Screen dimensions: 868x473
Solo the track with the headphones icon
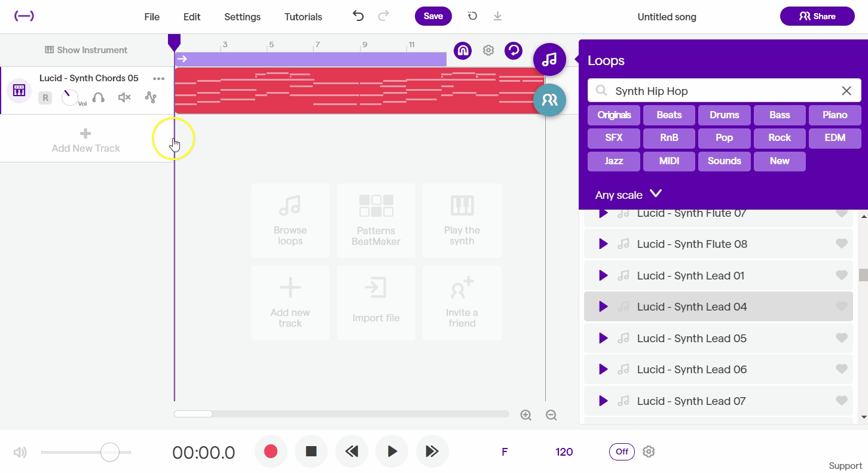coord(98,97)
